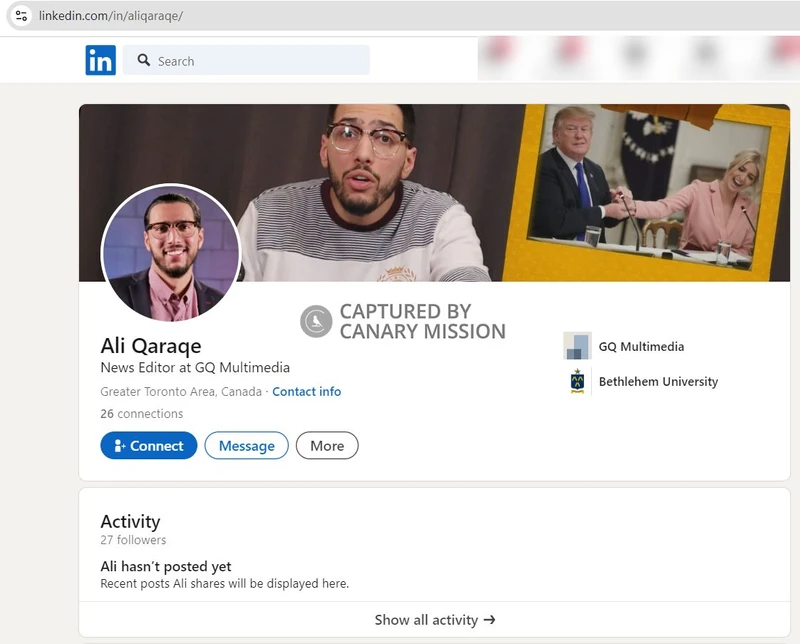Select the linkedin.com address bar URL
The width and height of the screenshot is (800, 644).
coord(111,16)
